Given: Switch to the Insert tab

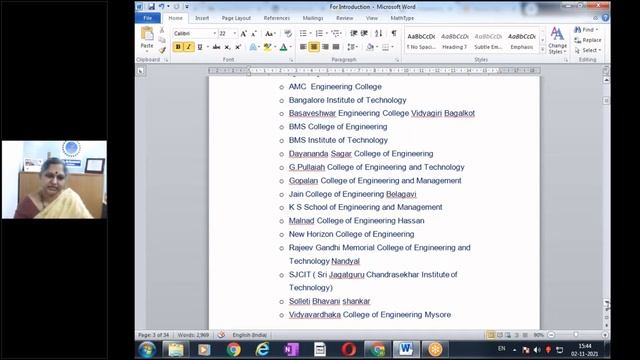Looking at the screenshot, I should click(x=202, y=18).
